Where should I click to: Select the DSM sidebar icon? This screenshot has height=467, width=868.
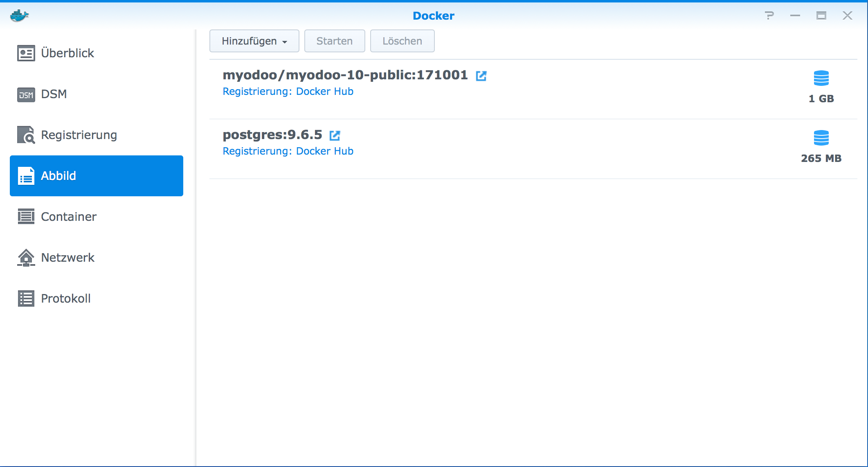tap(26, 94)
